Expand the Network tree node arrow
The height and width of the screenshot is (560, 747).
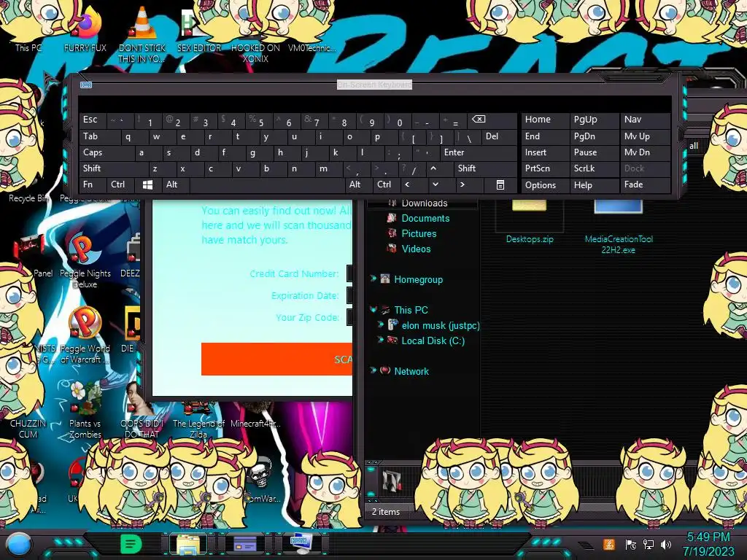(373, 370)
